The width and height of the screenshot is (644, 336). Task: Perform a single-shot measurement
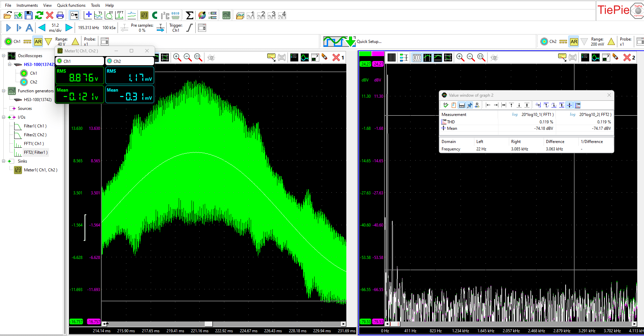[19, 28]
